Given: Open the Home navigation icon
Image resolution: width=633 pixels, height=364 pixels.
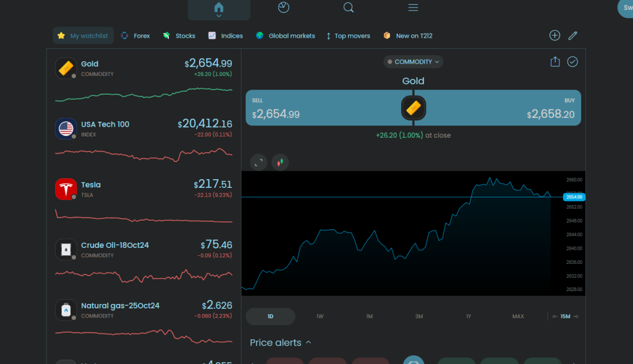Looking at the screenshot, I should click(219, 8).
